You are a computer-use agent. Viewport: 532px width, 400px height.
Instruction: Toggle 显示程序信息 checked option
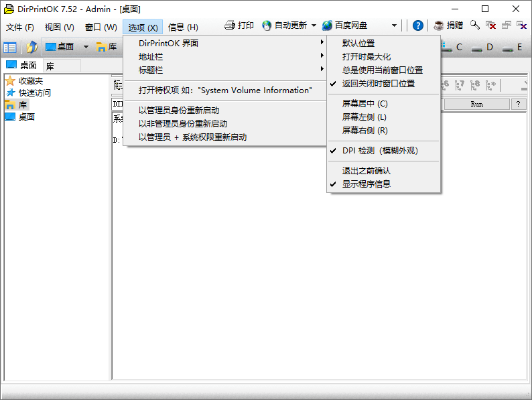[x=384, y=184]
